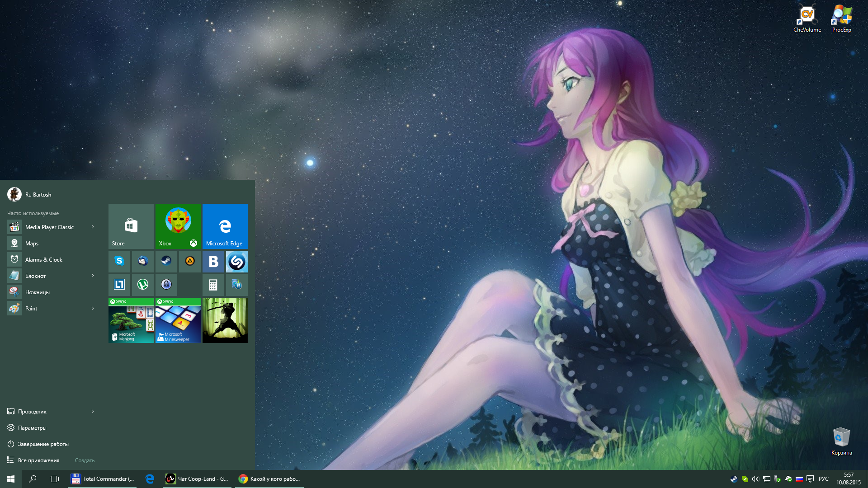Screen dimensions: 868x488
Task: Open the Microsoft Edge tile
Action: (x=225, y=226)
